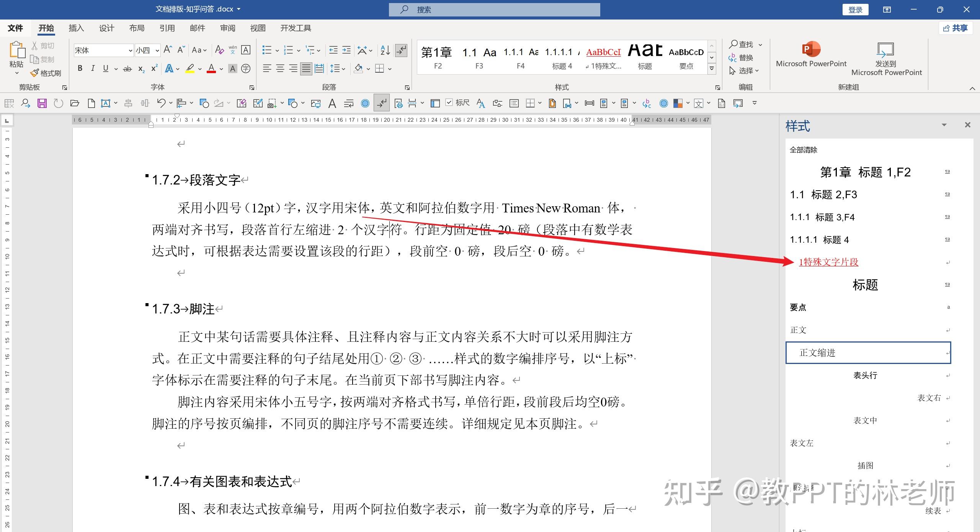Switch to the 审阅 tab
Screen dimensions: 980x532
tap(227, 28)
